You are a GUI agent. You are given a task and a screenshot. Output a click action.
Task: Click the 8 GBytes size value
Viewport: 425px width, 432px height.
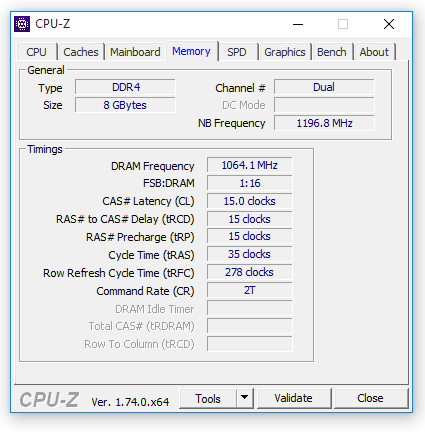coord(125,105)
